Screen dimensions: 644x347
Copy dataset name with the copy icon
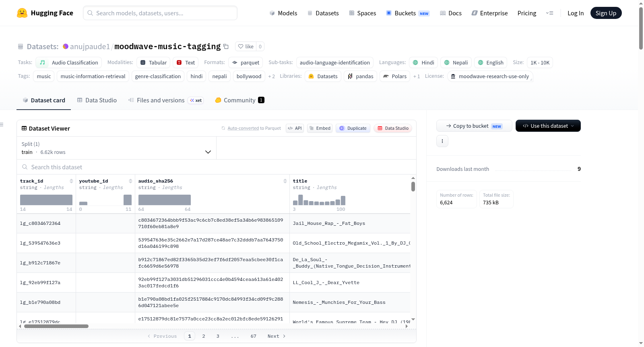tap(226, 47)
